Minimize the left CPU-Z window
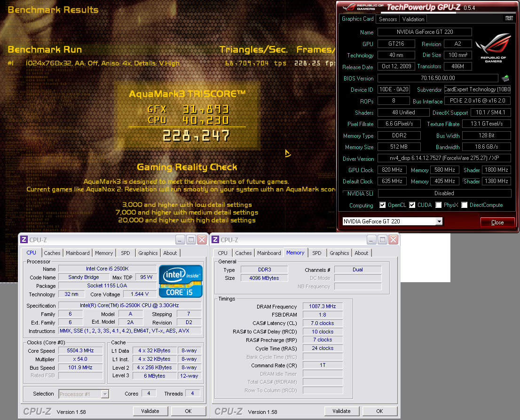Image resolution: width=520 pixels, height=420 pixels. 180,239
